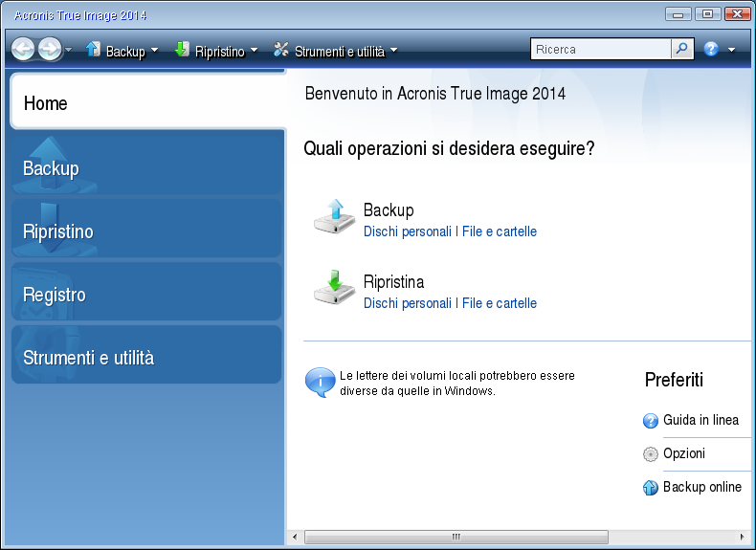Open the Ripristino sidebar section

point(146,229)
